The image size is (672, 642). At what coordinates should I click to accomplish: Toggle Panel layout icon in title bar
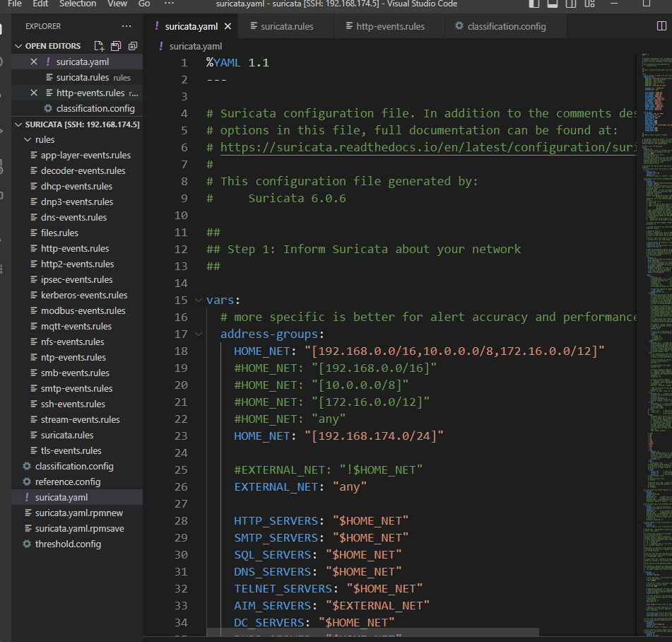(553, 4)
